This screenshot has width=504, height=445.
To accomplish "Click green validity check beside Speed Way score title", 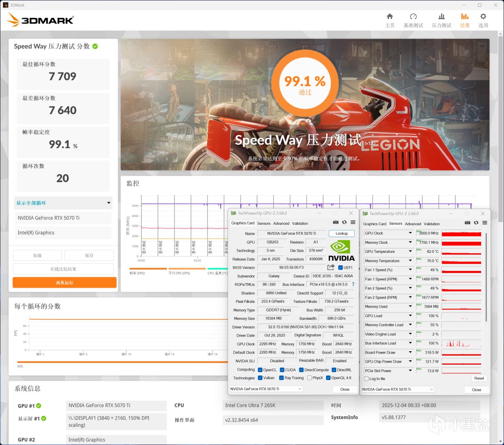I will click(95, 46).
